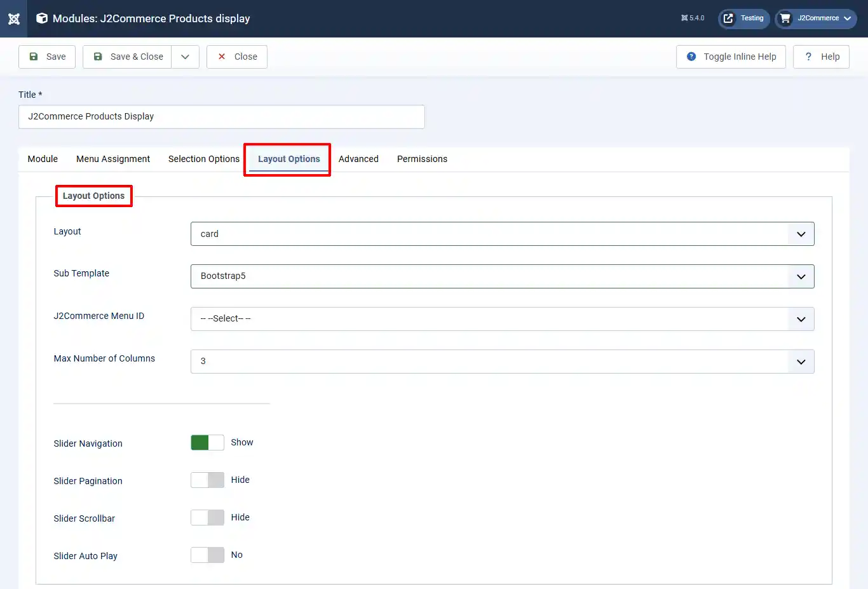868x589 pixels.
Task: Select the Layout Options tab
Action: coord(289,159)
